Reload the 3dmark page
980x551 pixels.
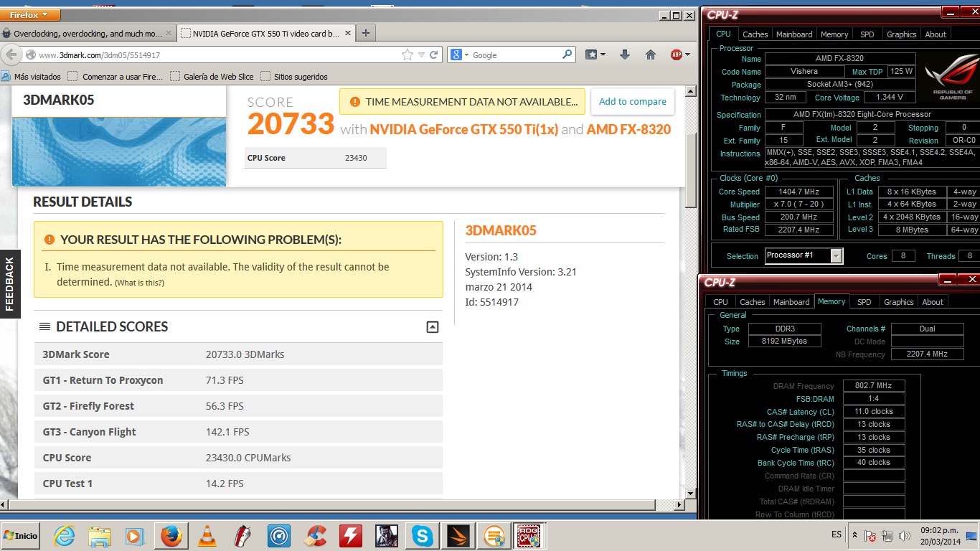click(x=433, y=55)
